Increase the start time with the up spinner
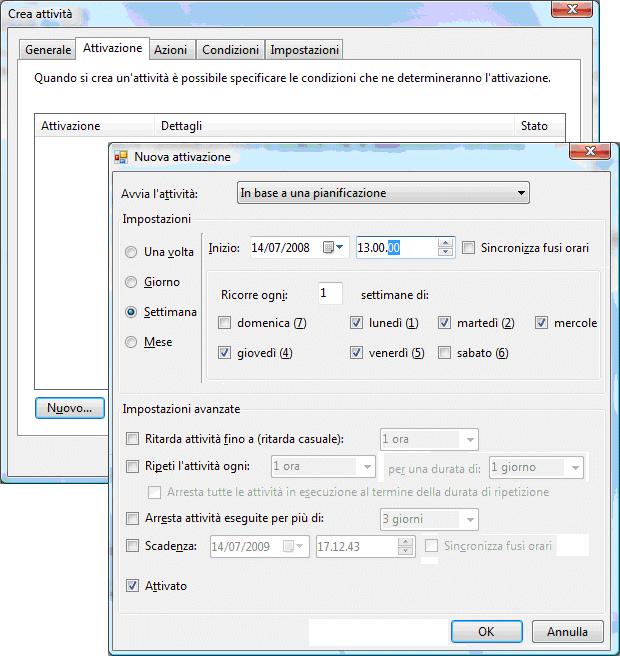Viewport: 620px width, 656px height. [446, 243]
